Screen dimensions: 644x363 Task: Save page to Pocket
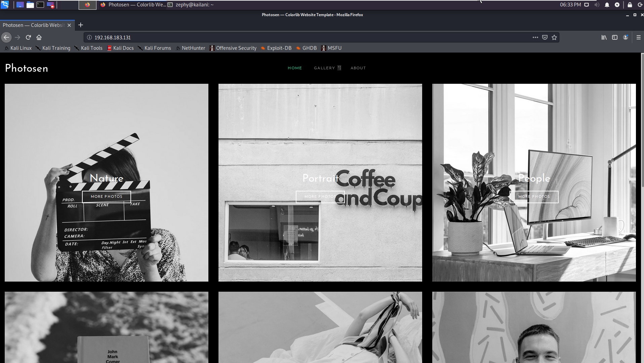pos(545,37)
